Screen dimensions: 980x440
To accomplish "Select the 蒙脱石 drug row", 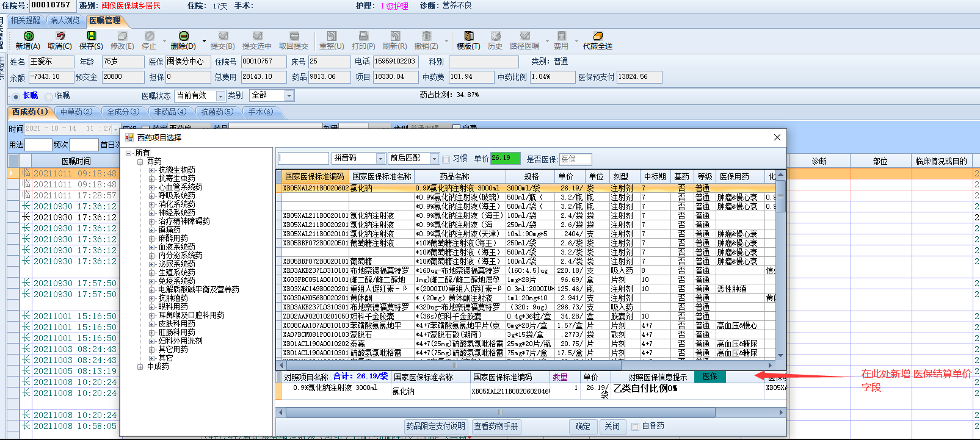I will pyautogui.click(x=525, y=334).
